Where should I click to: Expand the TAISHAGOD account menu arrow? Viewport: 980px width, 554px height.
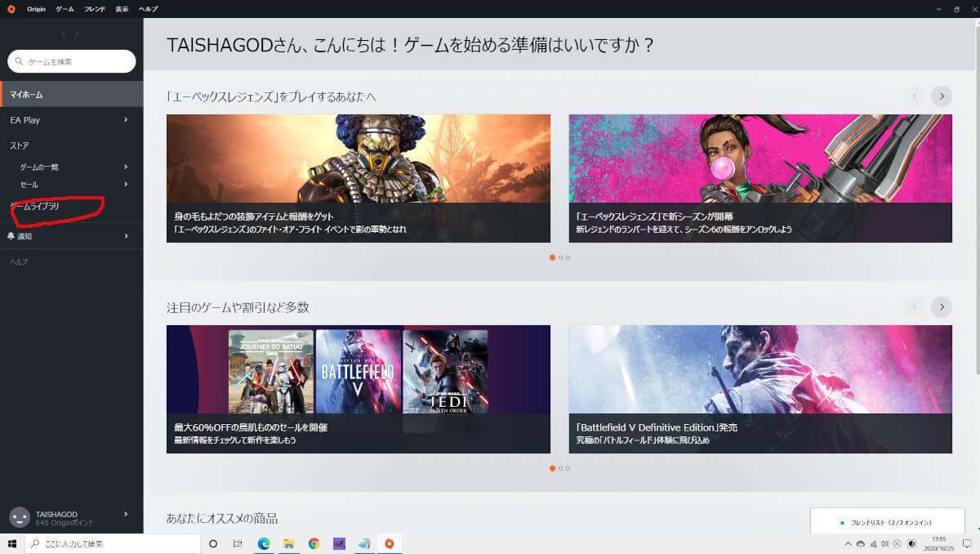pos(126,514)
